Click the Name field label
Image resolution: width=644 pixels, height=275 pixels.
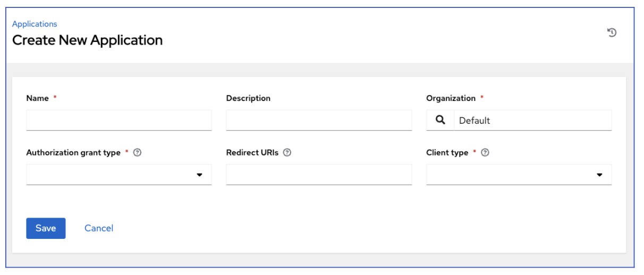37,98
